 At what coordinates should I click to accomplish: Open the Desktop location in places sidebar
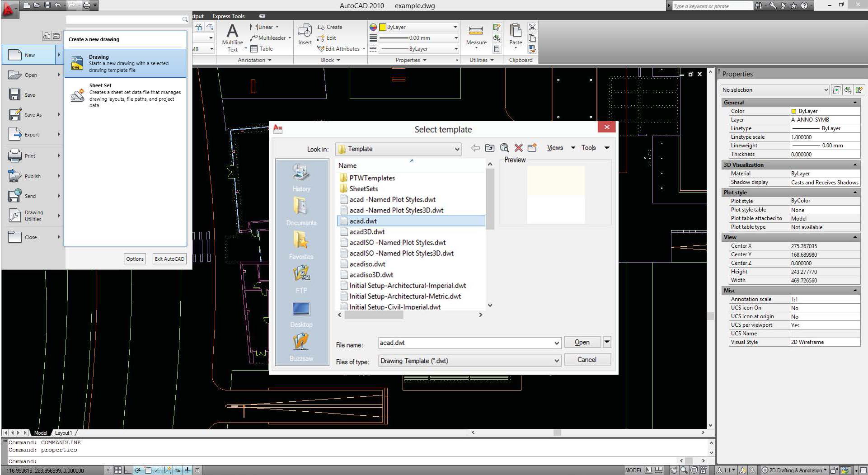tap(301, 314)
